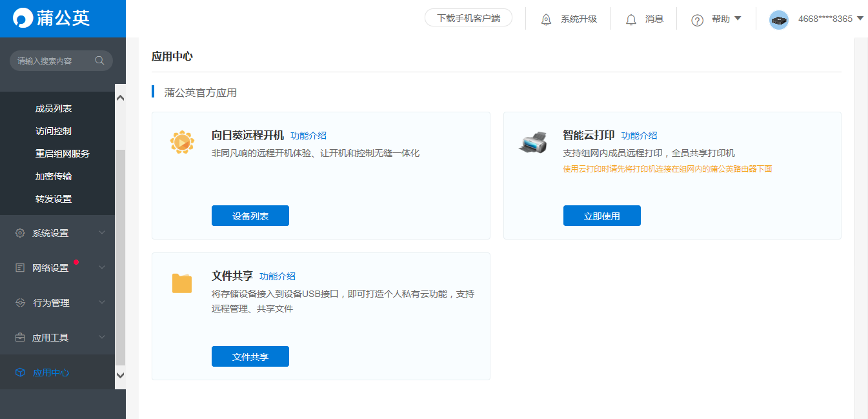The width and height of the screenshot is (868, 419).
Task: Click the 文件共享 card title
Action: pyautogui.click(x=232, y=276)
